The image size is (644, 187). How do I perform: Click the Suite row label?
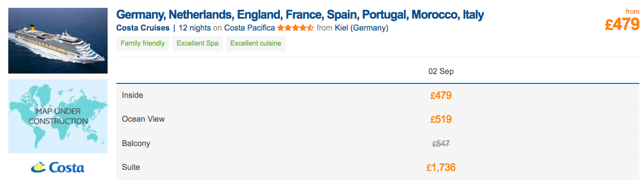(x=131, y=167)
